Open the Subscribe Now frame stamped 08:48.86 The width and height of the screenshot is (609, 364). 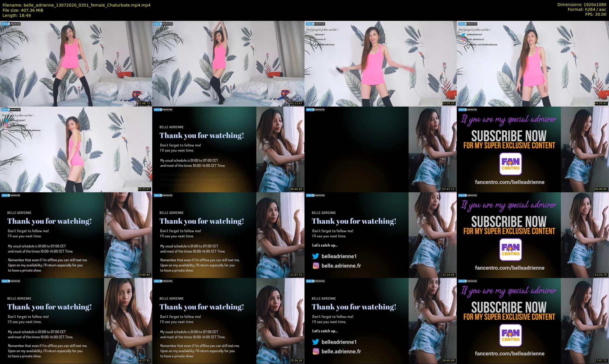point(533,149)
